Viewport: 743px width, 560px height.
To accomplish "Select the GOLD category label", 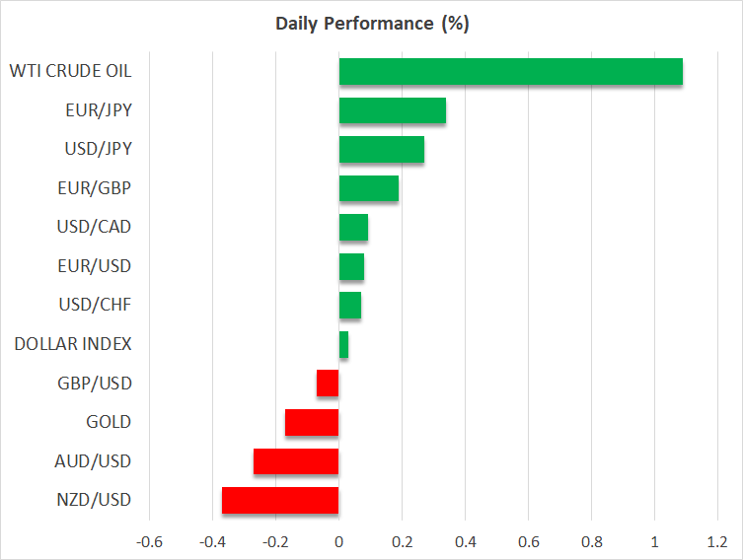I will tap(109, 422).
